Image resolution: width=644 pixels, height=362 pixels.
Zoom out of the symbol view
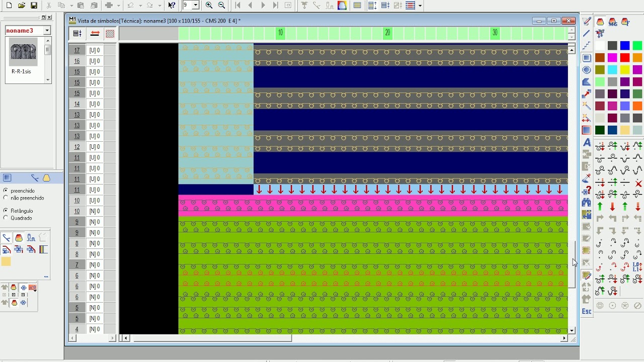click(x=221, y=6)
